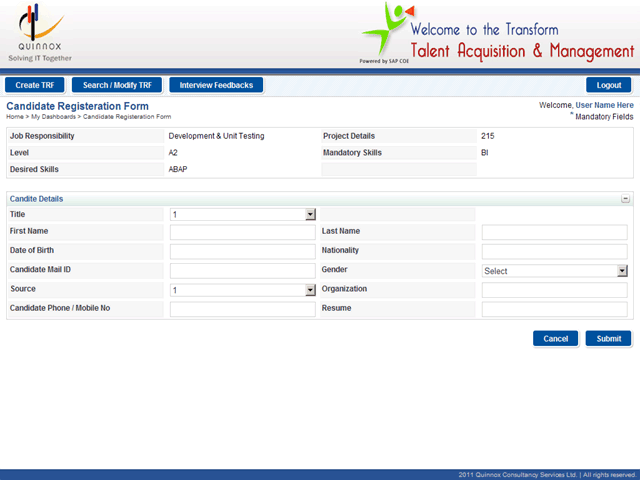Follow the Home breadcrumb link
640x480 pixels.
click(15, 117)
